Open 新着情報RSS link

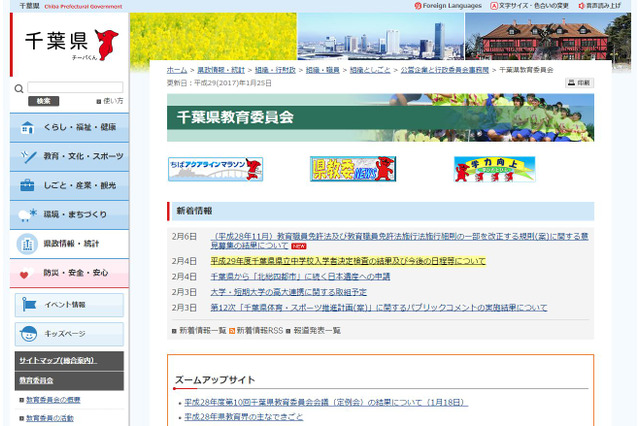pos(260,331)
